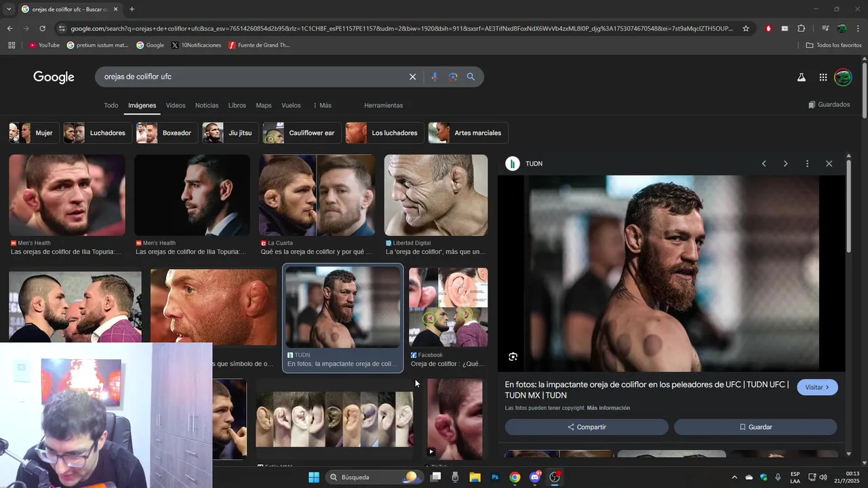Switch to Maps results tab
Screen dimensions: 868x488
click(x=264, y=105)
